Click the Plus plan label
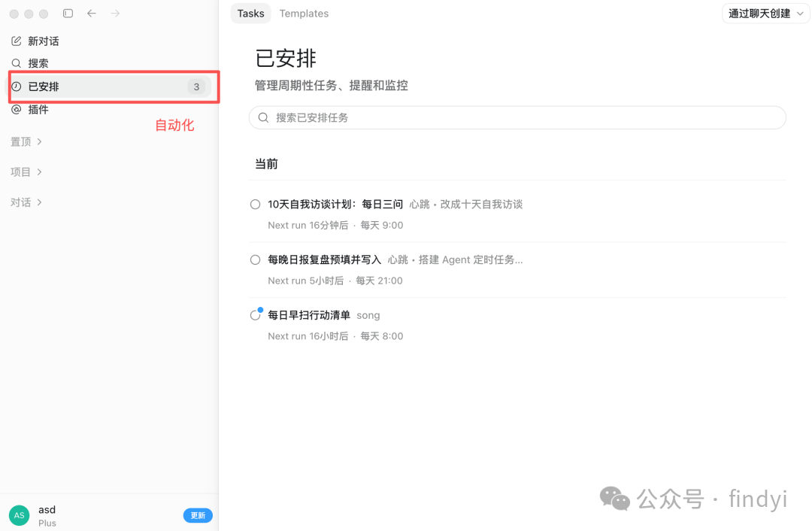Image resolution: width=812 pixels, height=531 pixels. (x=47, y=523)
